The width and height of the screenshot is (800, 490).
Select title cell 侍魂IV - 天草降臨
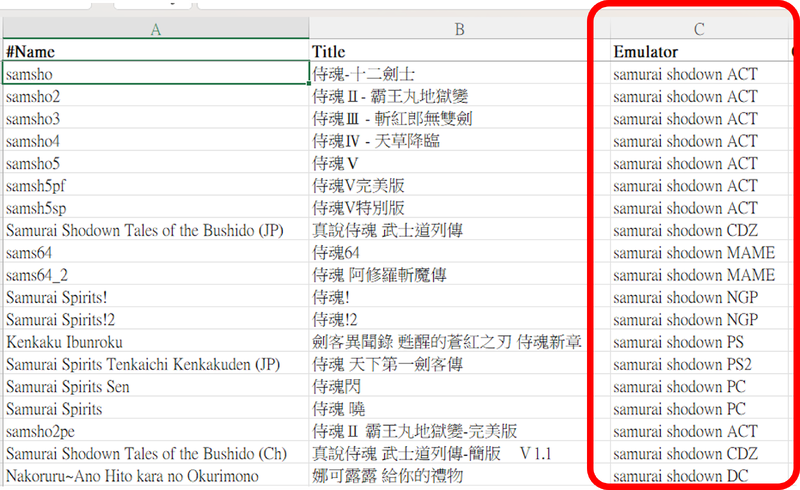coord(459,141)
